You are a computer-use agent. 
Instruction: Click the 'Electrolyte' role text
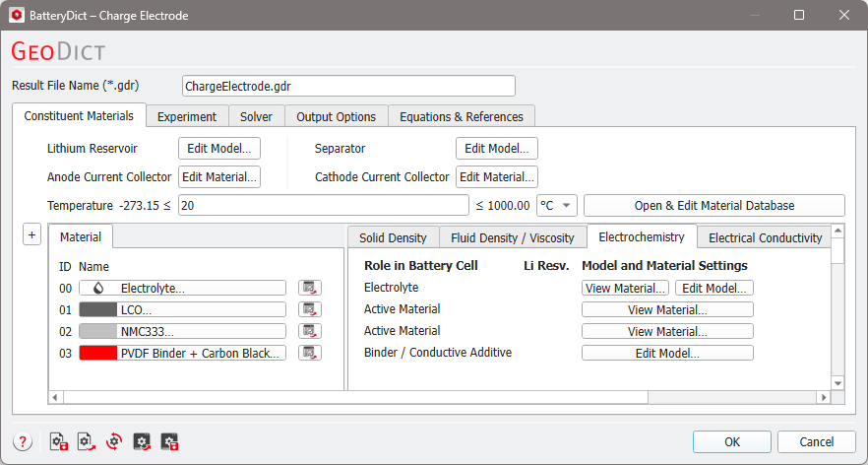(391, 287)
